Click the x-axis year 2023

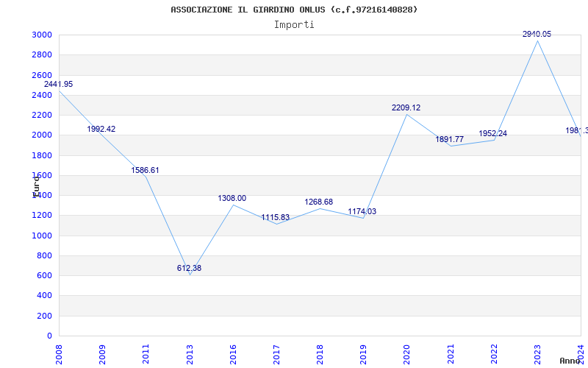click(538, 354)
